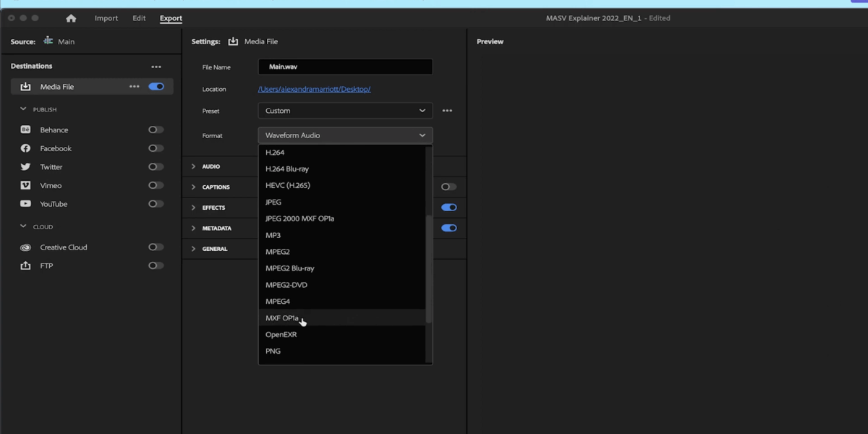Click the Twitter bird icon
The height and width of the screenshot is (434, 868).
coord(25,167)
